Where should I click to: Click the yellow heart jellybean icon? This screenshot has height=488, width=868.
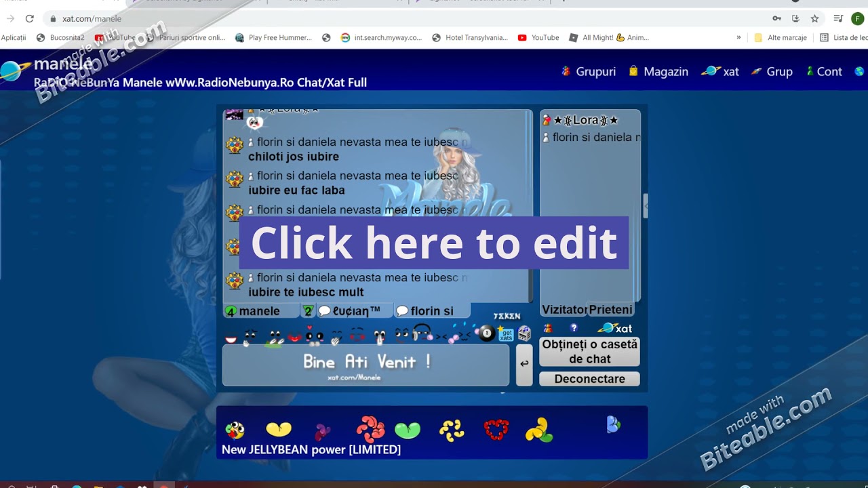tap(279, 429)
